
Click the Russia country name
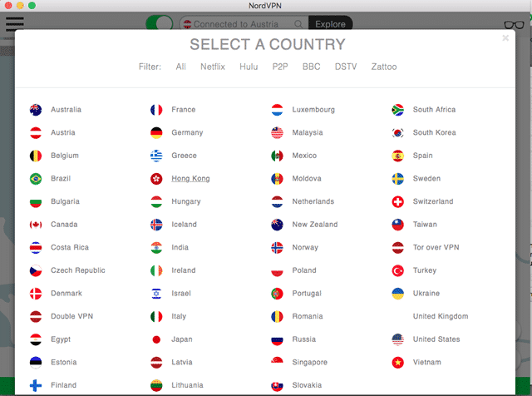pyautogui.click(x=304, y=339)
